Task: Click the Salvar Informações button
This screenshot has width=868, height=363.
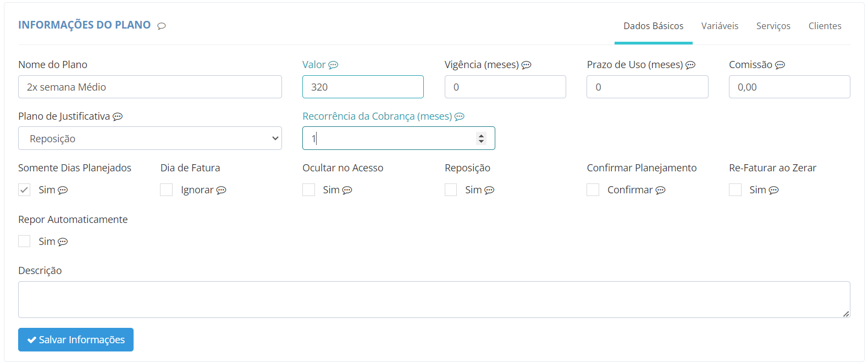Action: (76, 339)
